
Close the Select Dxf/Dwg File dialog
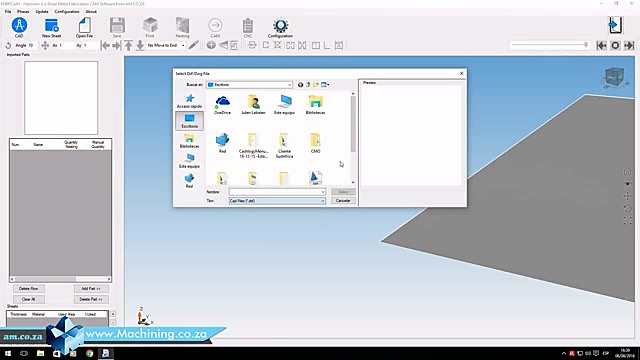462,73
